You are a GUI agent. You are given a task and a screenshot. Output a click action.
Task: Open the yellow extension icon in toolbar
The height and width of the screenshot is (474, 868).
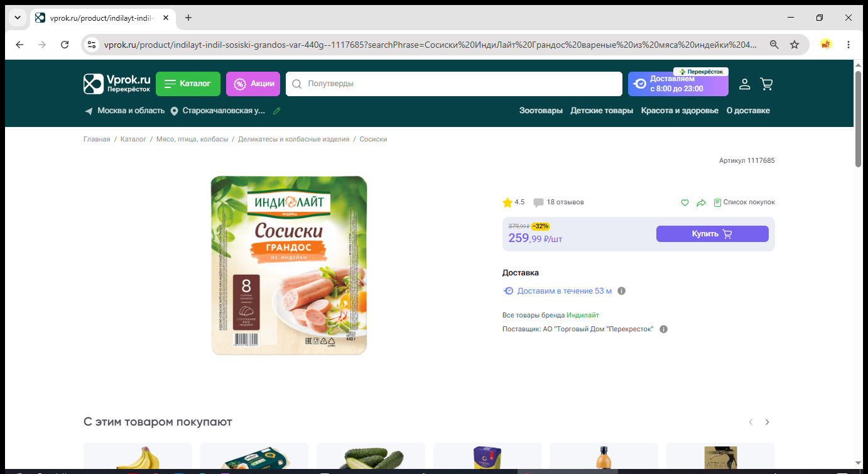coord(826,45)
